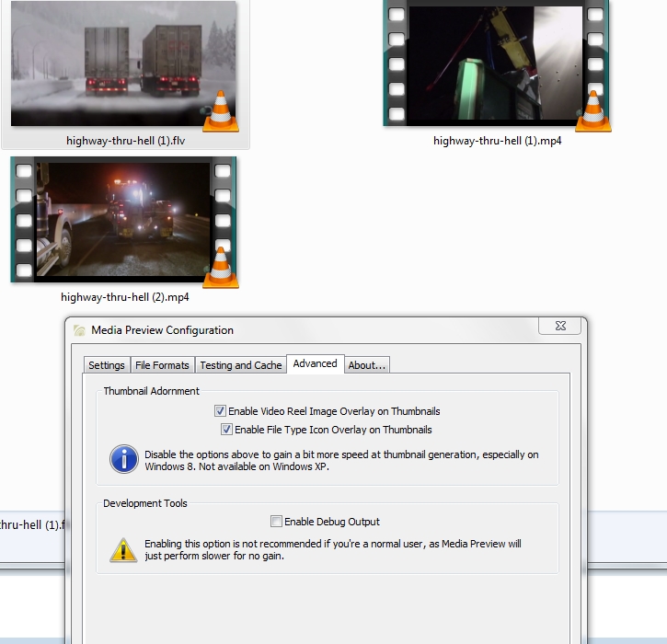Viewport: 667px width, 644px height.
Task: Click the VLC cone overlay on highway-thru-hell (2).mp4
Action: coord(221,268)
